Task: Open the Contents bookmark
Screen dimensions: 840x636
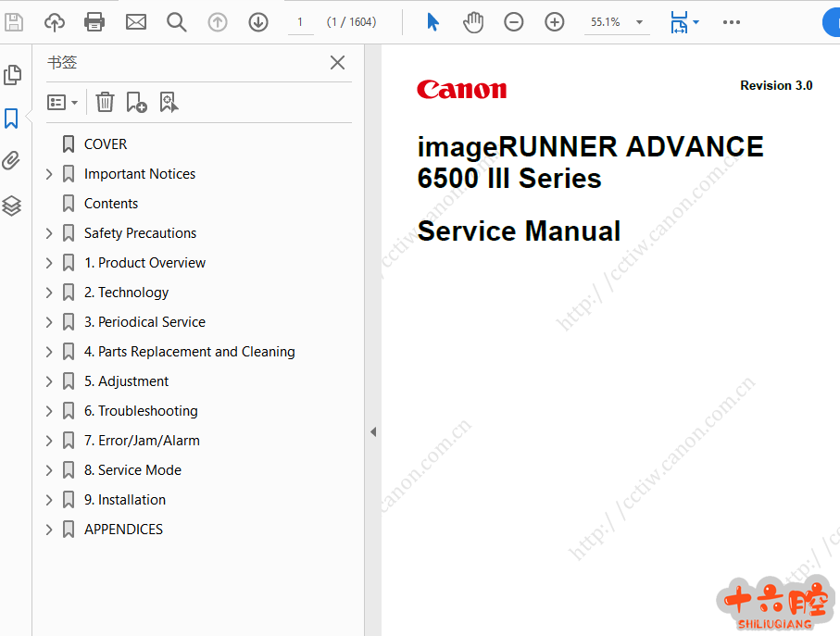Action: coord(110,204)
